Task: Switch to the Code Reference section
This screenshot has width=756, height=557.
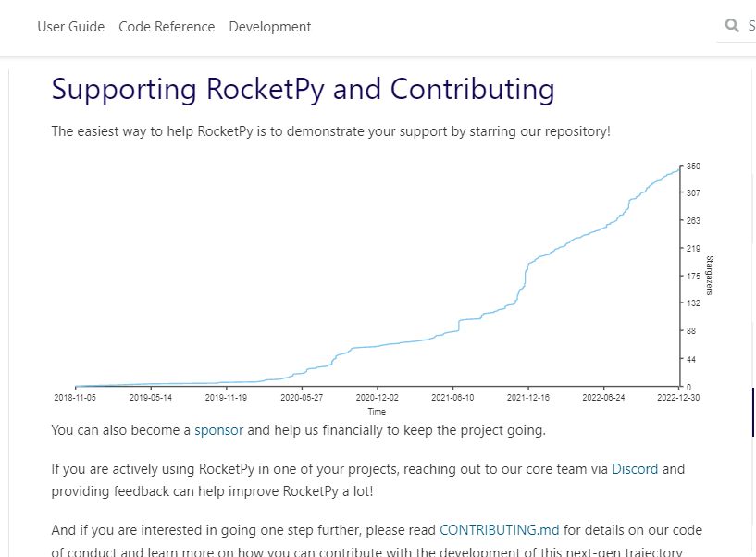Action: (x=167, y=27)
